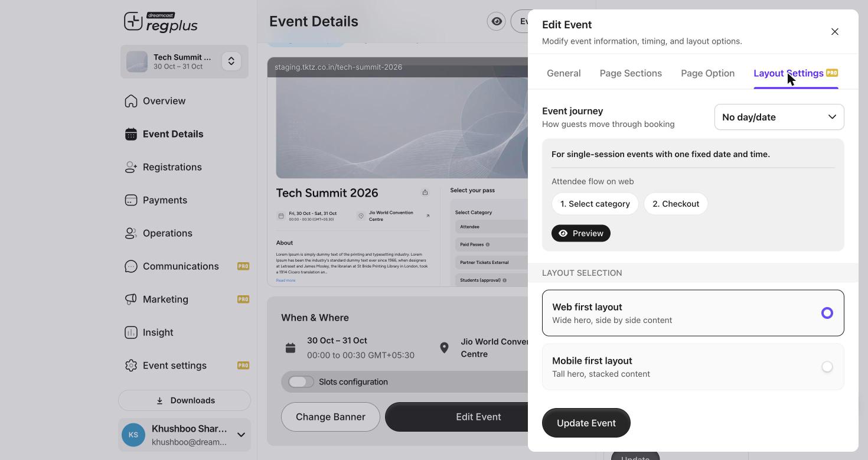Toggle the Slots configuration switch

tap(301, 382)
